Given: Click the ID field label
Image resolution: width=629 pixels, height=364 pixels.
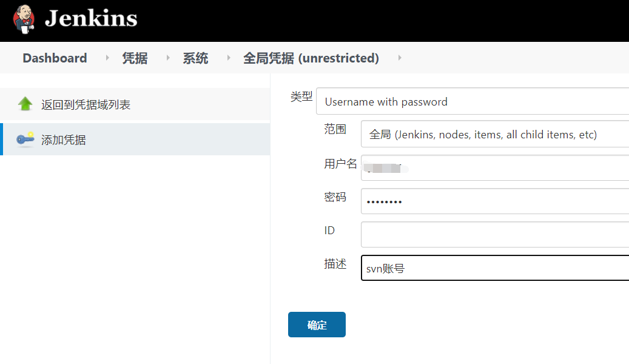Looking at the screenshot, I should [329, 231].
